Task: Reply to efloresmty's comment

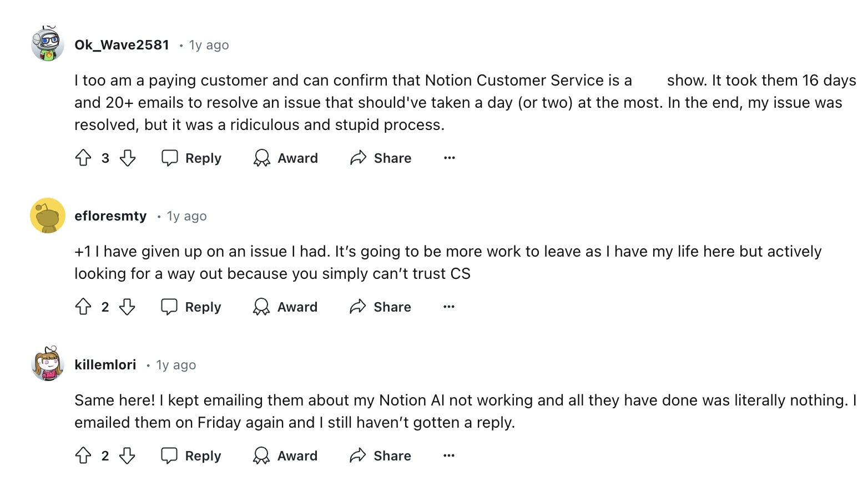Action: click(x=191, y=307)
